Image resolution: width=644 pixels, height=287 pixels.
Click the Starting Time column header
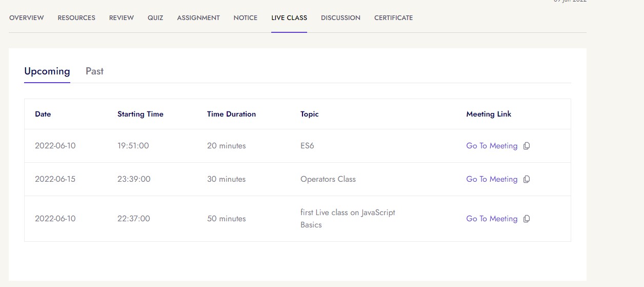pos(140,114)
